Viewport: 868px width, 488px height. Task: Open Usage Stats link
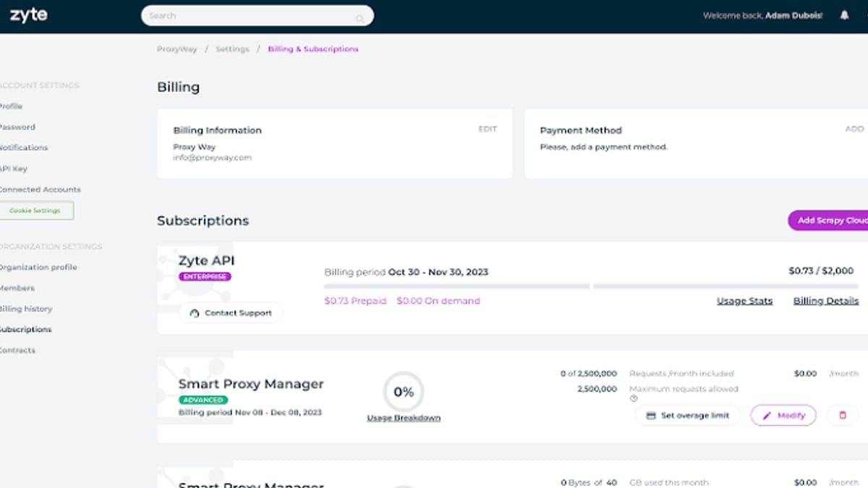point(744,301)
